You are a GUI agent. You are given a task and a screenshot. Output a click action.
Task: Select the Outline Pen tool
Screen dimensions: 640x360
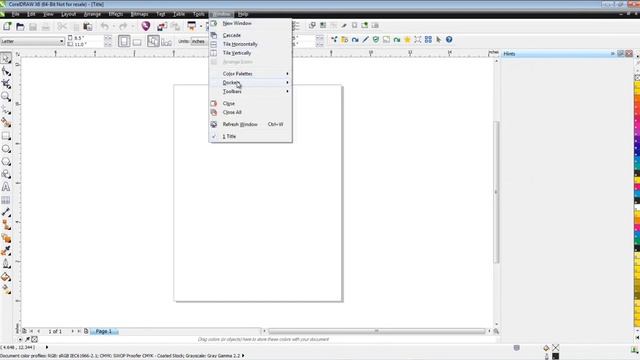point(6,264)
